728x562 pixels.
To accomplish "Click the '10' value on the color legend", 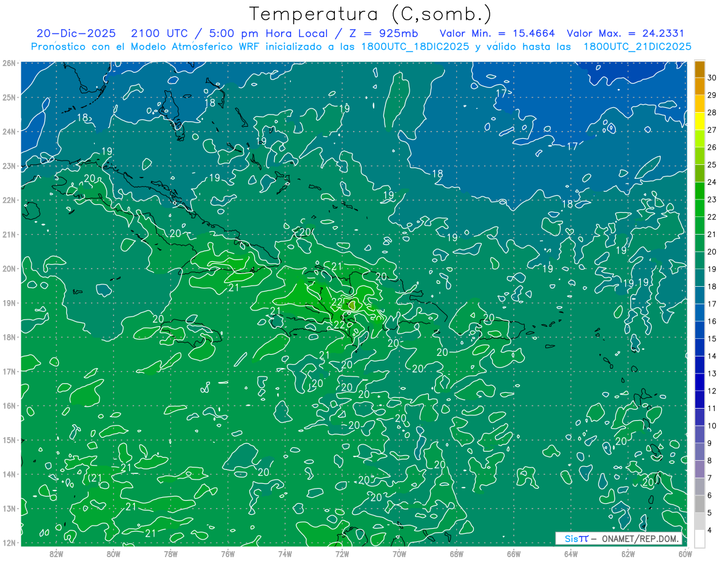I will [712, 426].
